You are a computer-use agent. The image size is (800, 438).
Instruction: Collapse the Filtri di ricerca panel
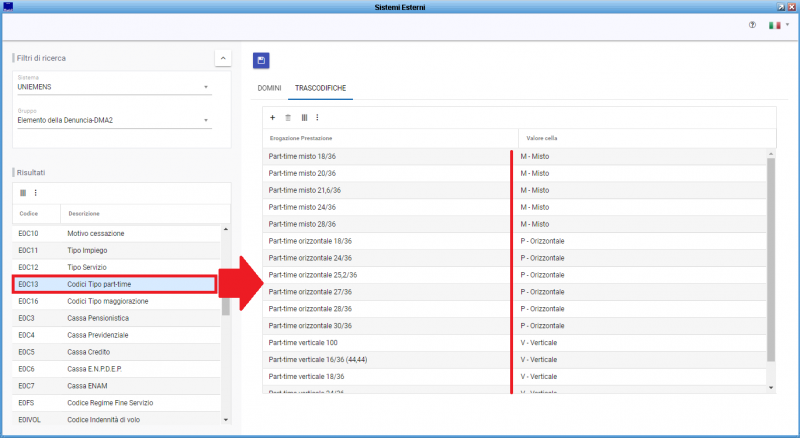point(223,58)
